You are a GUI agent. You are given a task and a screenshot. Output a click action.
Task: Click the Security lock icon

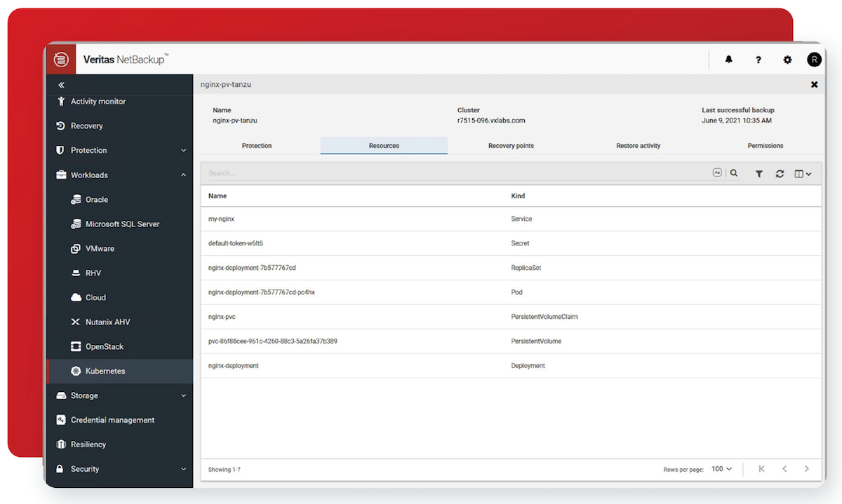pyautogui.click(x=60, y=469)
